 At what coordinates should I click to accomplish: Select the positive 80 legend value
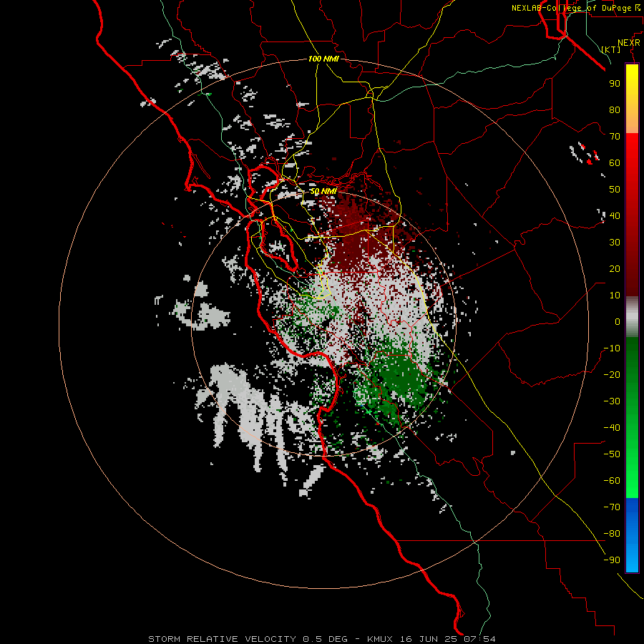click(615, 109)
